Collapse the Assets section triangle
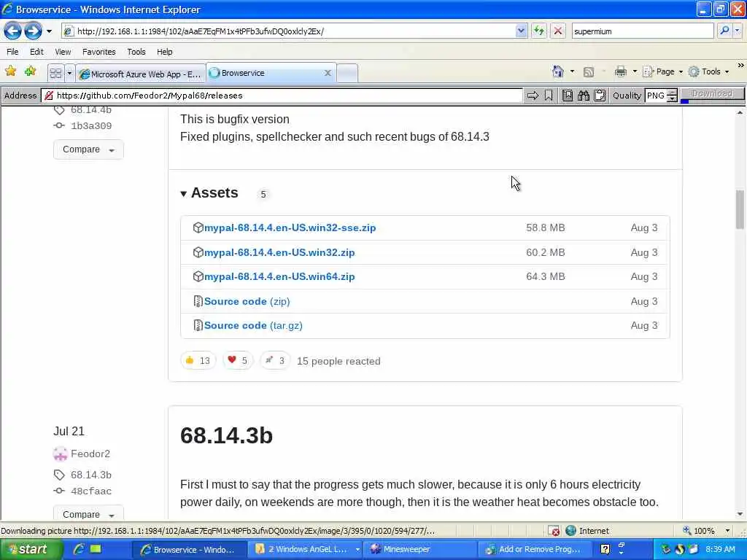This screenshot has width=747, height=560. [183, 193]
